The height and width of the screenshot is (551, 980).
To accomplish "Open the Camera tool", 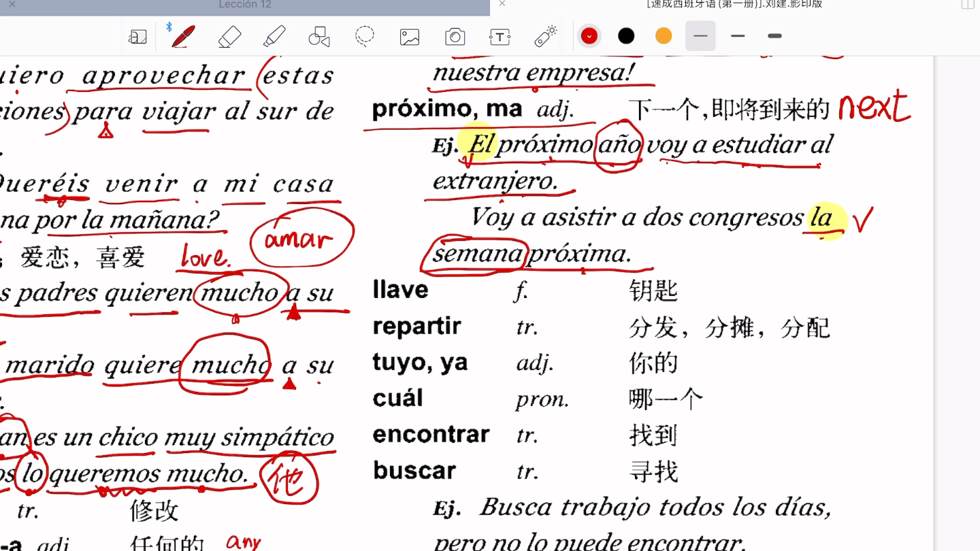I will [x=455, y=37].
